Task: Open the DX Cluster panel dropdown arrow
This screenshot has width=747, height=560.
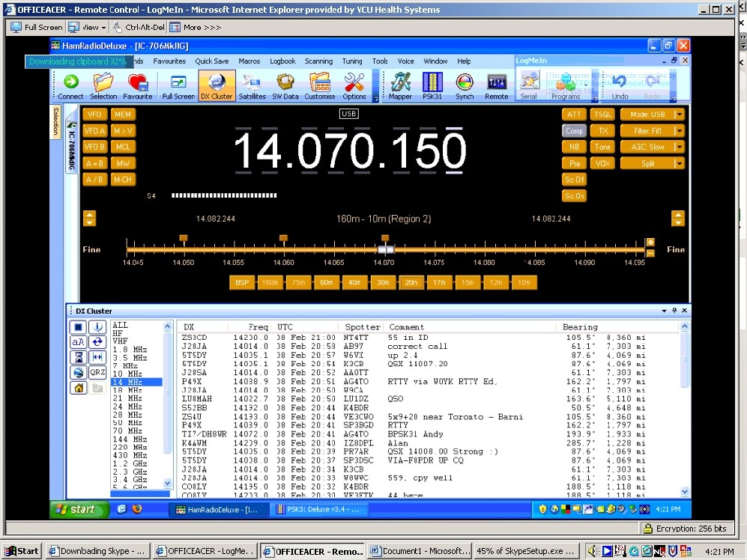Action: tap(664, 311)
